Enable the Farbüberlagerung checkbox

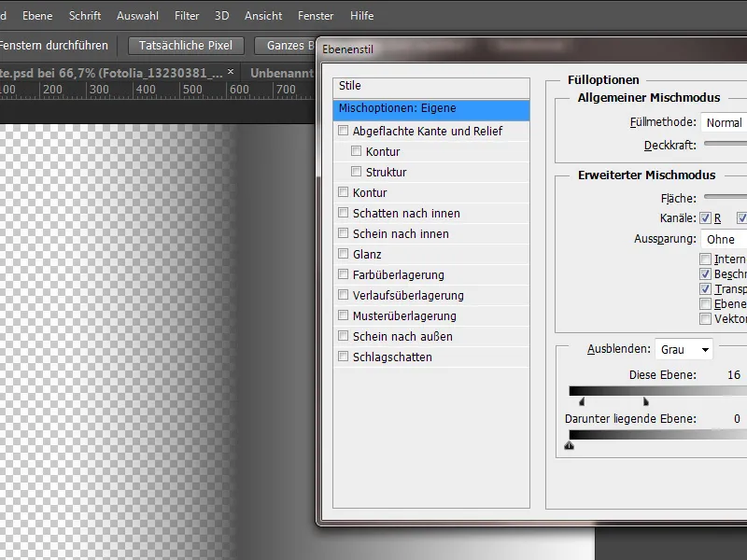click(x=343, y=273)
